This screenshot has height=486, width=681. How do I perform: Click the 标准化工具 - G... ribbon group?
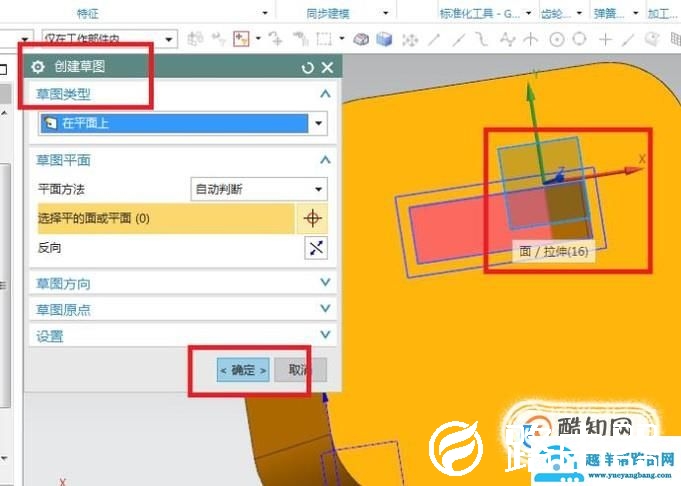pyautogui.click(x=479, y=13)
